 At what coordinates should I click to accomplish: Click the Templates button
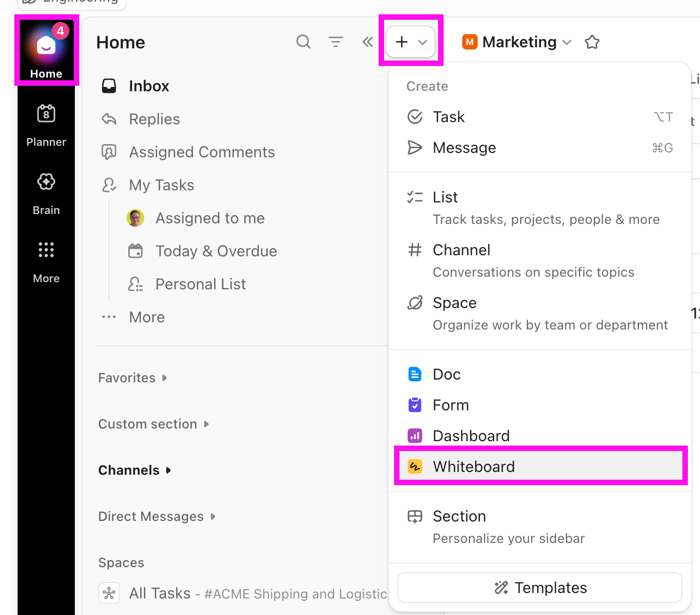pyautogui.click(x=540, y=587)
